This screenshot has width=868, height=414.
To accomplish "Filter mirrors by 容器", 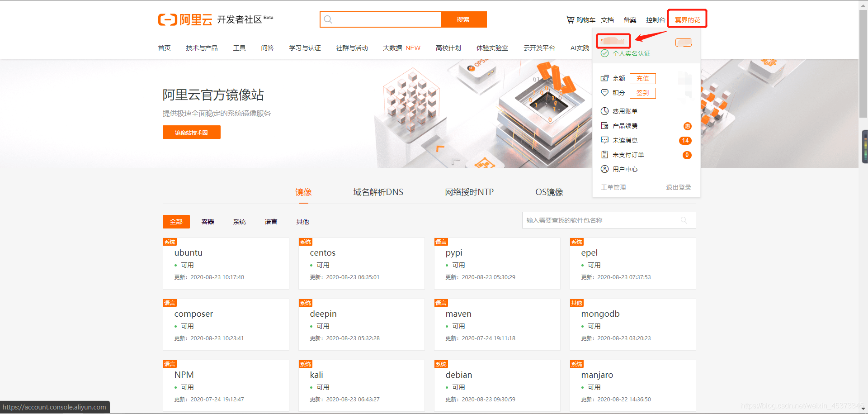I will click(208, 222).
